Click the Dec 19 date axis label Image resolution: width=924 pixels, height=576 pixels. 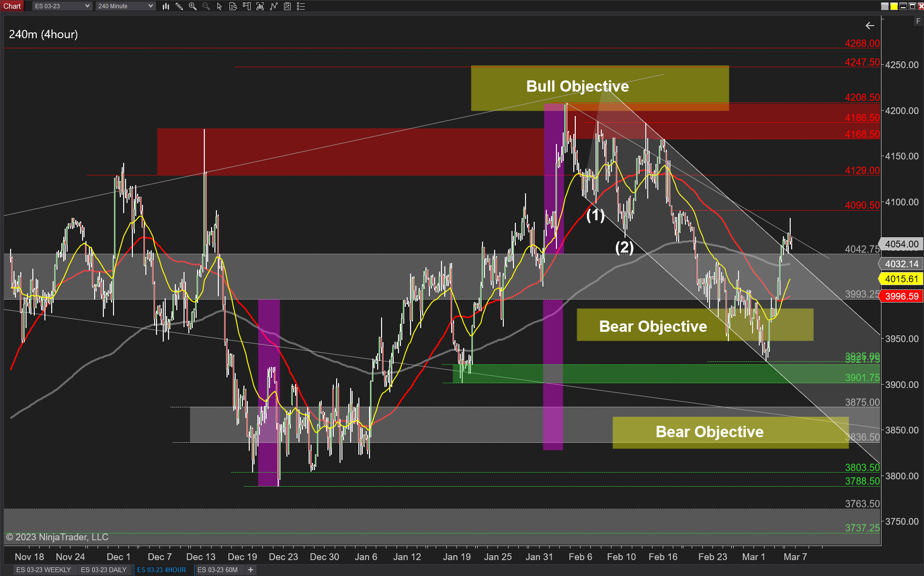(242, 557)
